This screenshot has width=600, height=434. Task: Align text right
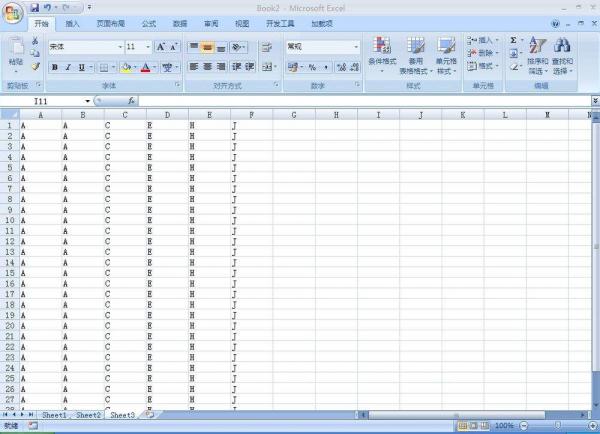coord(221,67)
